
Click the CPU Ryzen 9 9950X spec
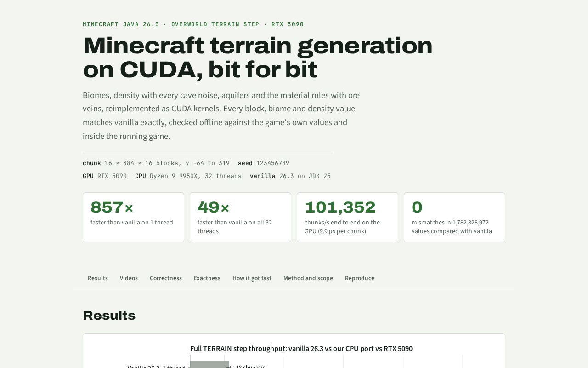pyautogui.click(x=188, y=176)
